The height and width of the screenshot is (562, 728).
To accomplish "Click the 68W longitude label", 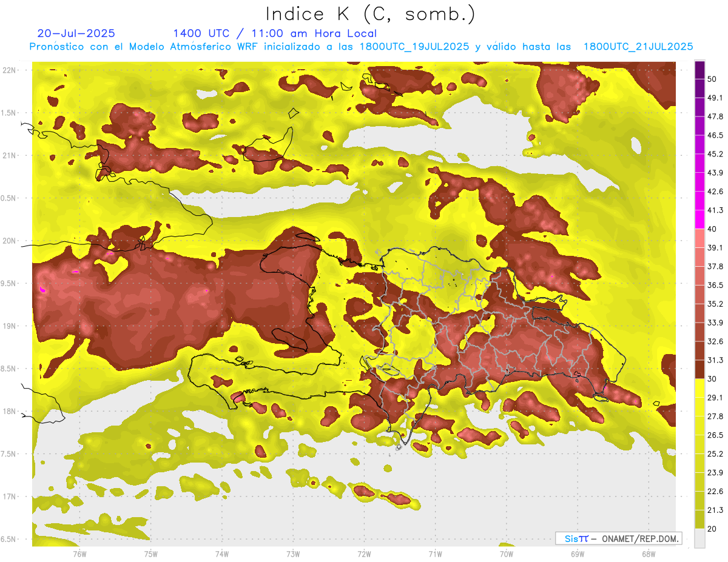I will 649,554.
